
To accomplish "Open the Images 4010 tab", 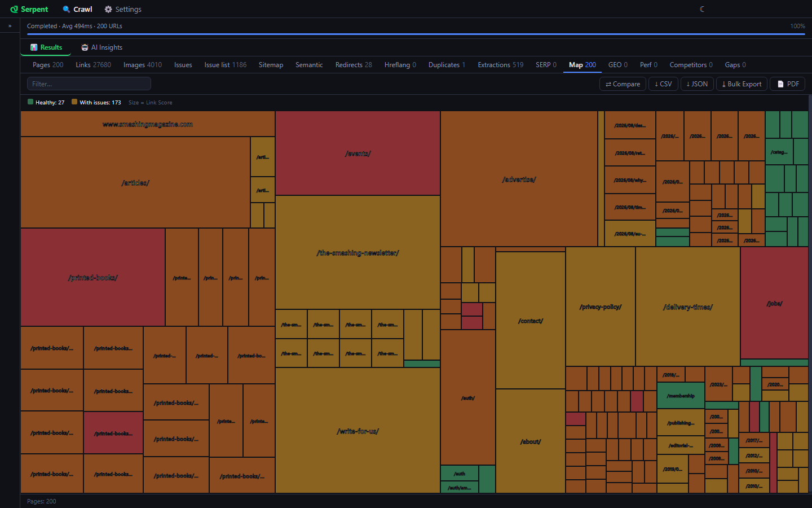I will [x=143, y=65].
